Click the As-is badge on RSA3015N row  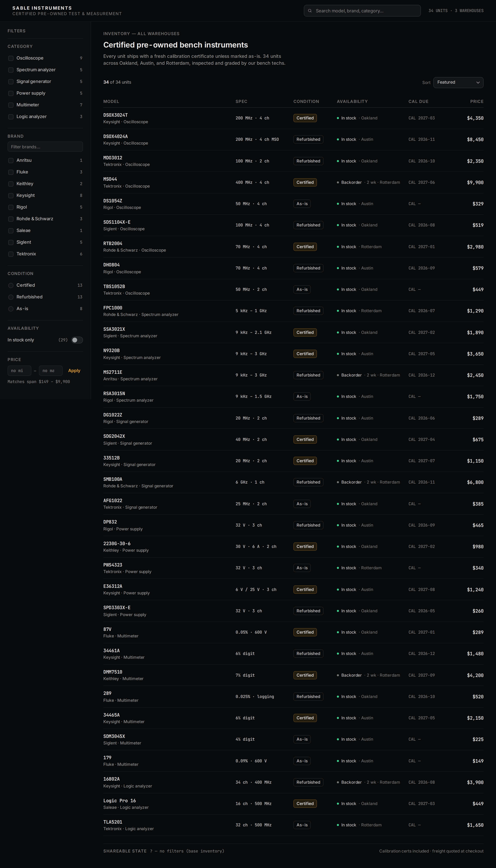(x=302, y=396)
